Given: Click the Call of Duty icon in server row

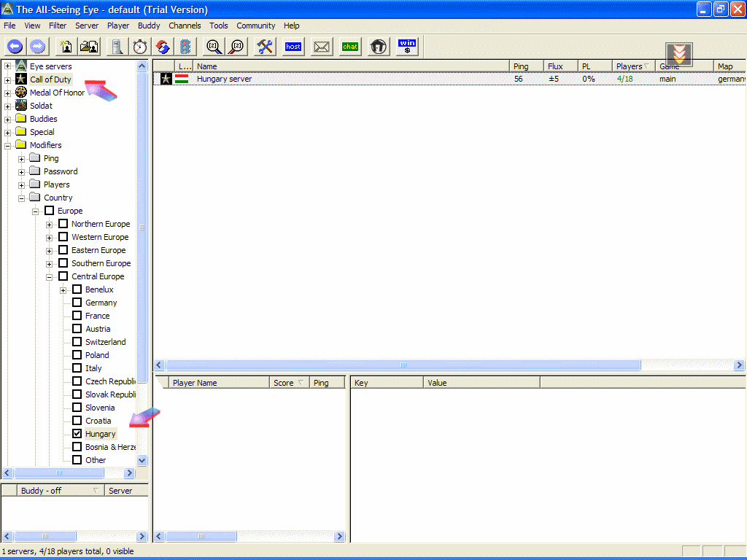Looking at the screenshot, I should tap(166, 79).
